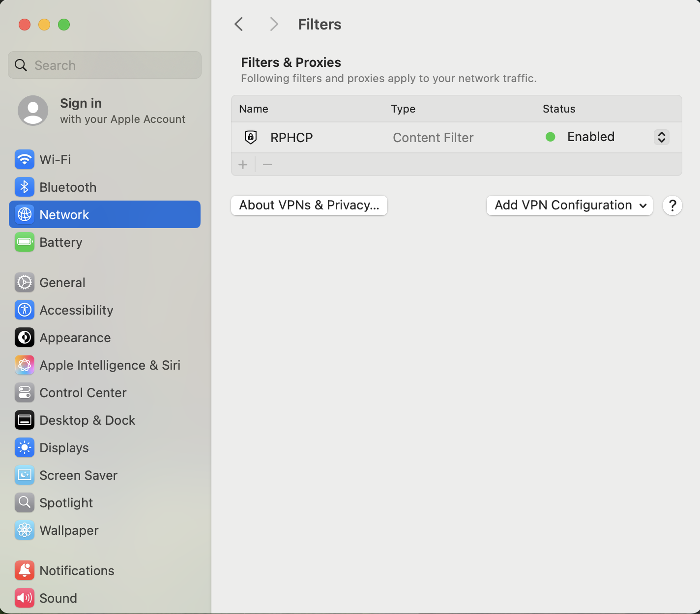Go back with the left chevron
Viewport: 700px width, 614px height.
(x=239, y=24)
